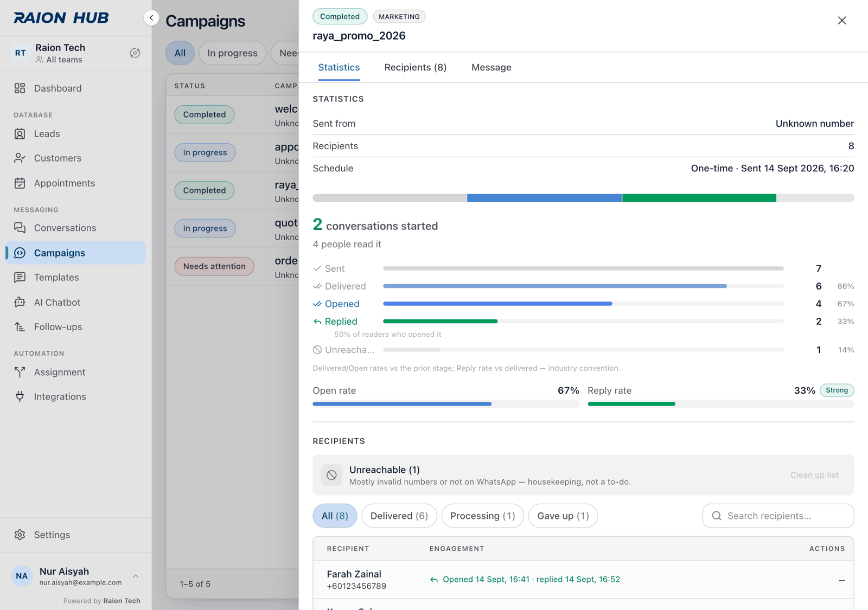Select the Farah Zainal recipient row

tap(584, 580)
